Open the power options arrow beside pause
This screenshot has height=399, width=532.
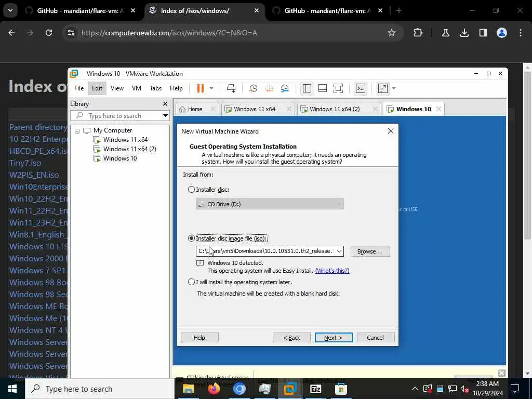pyautogui.click(x=211, y=88)
